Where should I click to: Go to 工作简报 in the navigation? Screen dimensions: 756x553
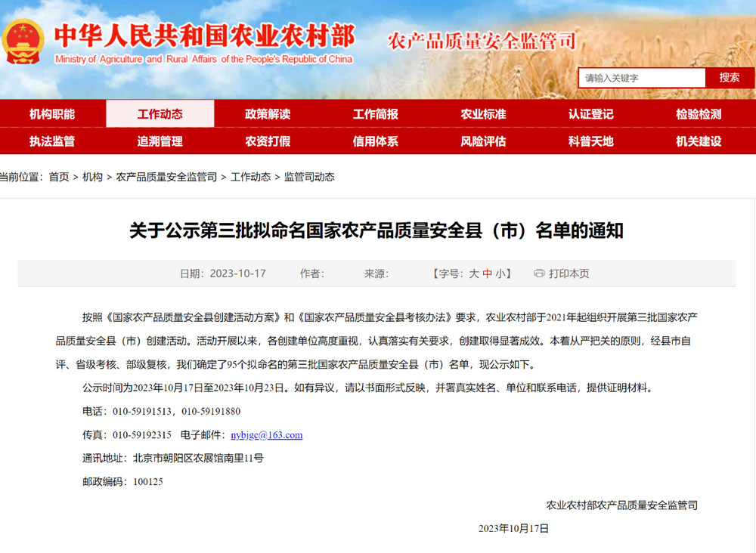click(x=376, y=114)
